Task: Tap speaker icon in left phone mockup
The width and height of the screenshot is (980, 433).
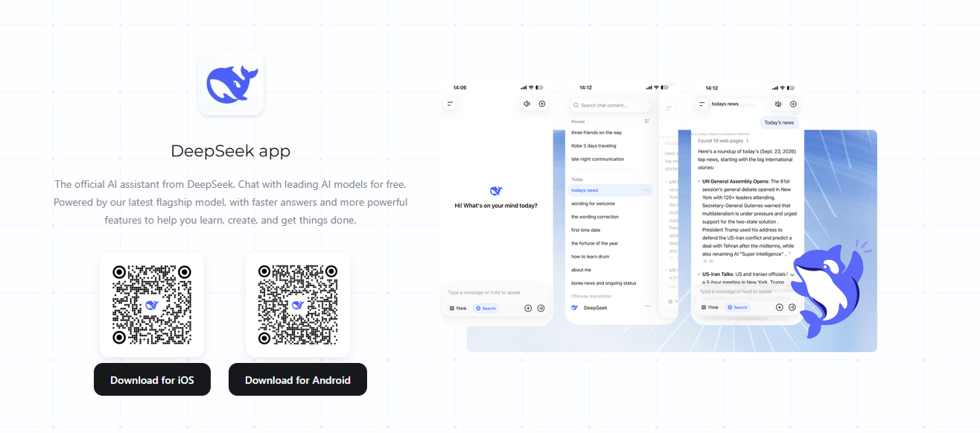Action: point(527,104)
